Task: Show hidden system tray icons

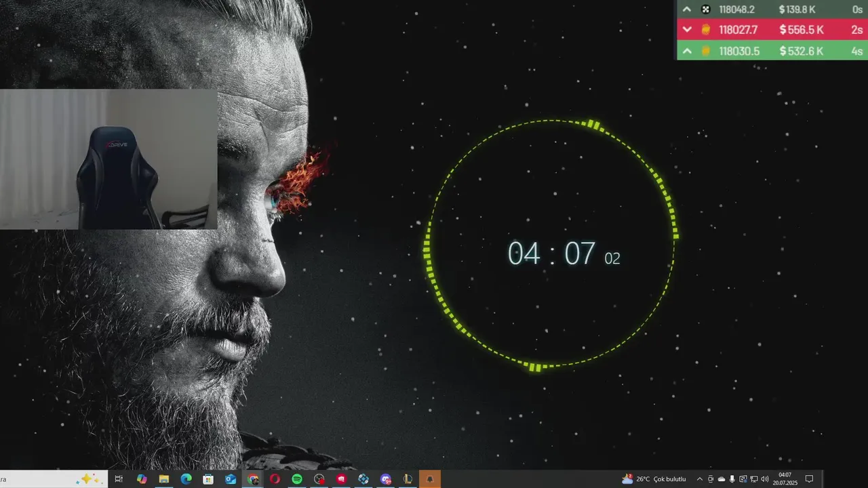Action: pyautogui.click(x=700, y=479)
